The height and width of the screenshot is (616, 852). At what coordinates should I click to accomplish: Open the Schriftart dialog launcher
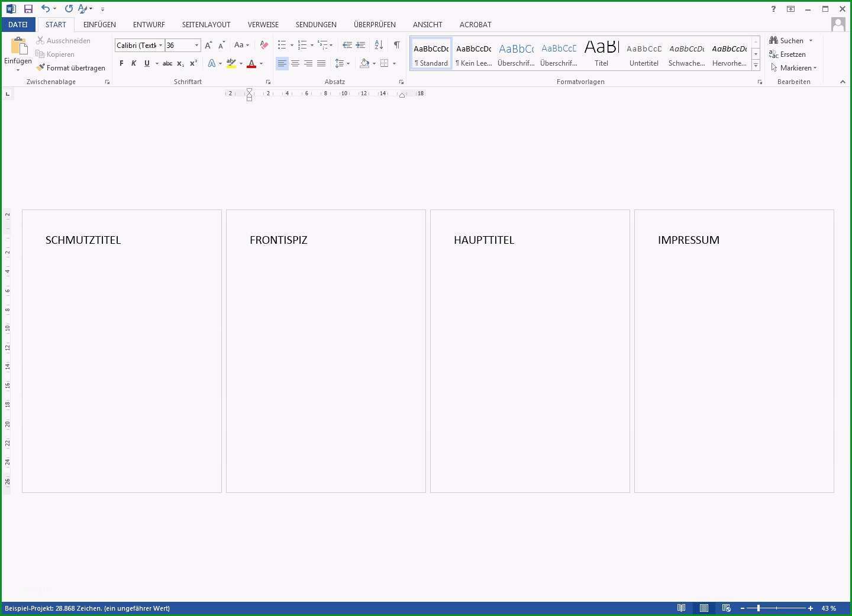click(268, 82)
